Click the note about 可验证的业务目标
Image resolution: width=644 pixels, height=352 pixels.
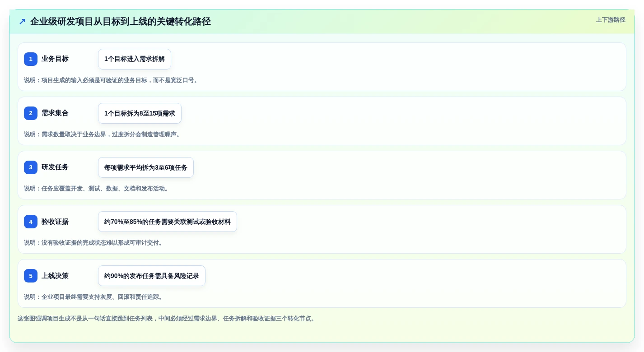point(112,80)
